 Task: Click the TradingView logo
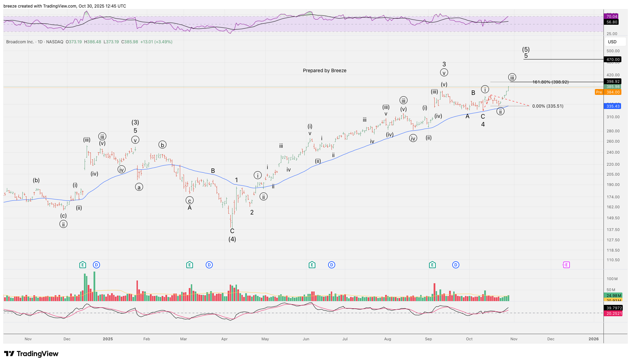click(x=31, y=354)
